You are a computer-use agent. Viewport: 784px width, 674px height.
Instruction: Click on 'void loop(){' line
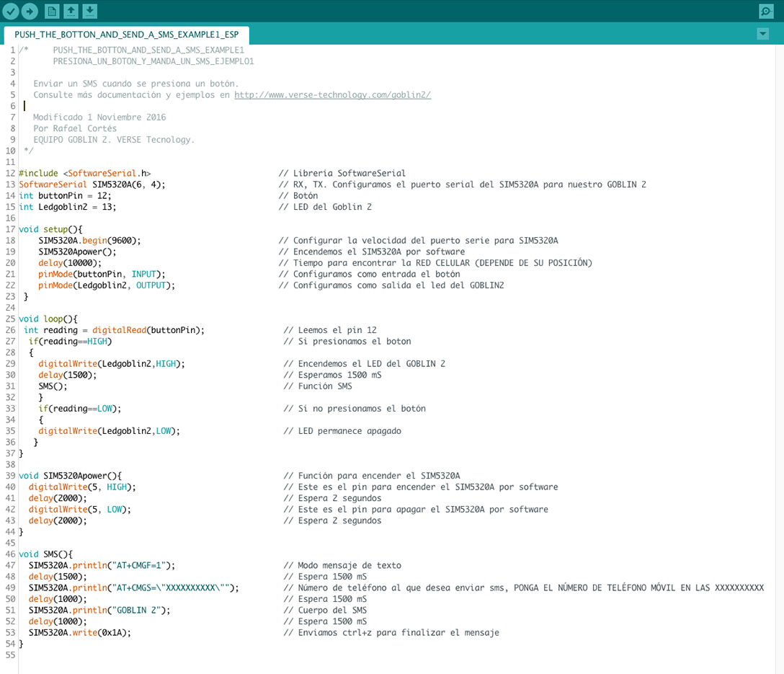pos(48,319)
